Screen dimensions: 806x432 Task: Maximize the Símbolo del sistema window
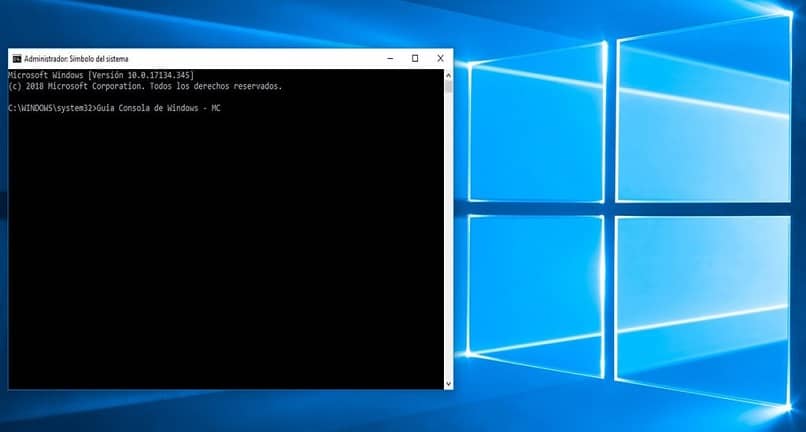(x=415, y=59)
